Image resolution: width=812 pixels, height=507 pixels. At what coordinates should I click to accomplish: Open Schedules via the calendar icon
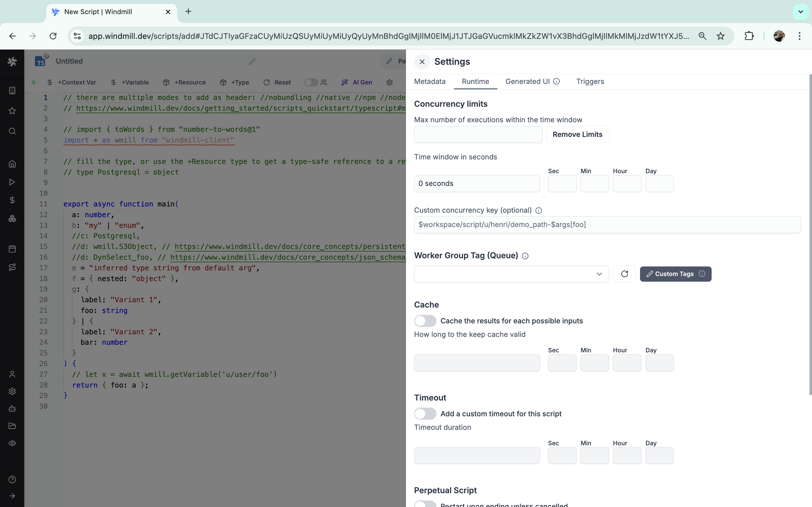[x=12, y=248]
